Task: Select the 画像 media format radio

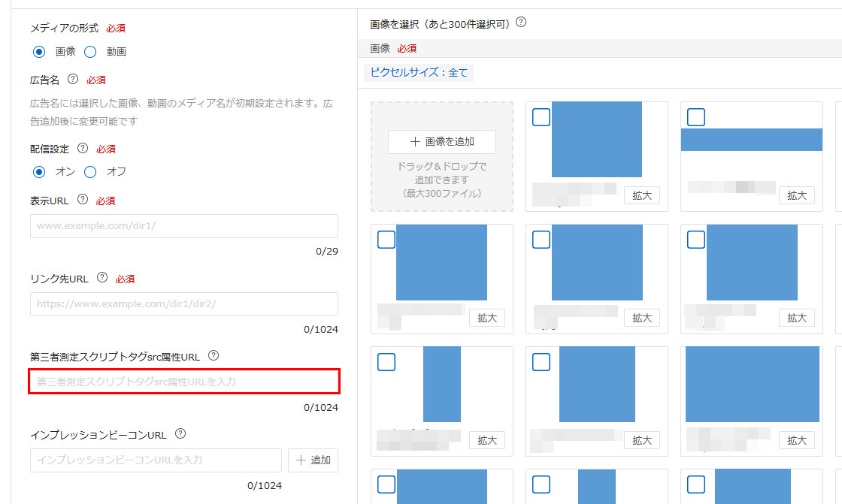Action: [38, 52]
